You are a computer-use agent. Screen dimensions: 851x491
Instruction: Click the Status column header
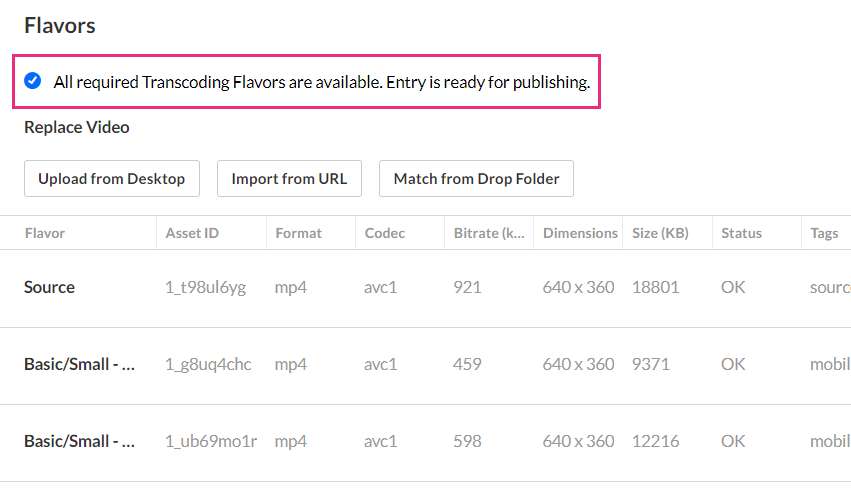741,233
